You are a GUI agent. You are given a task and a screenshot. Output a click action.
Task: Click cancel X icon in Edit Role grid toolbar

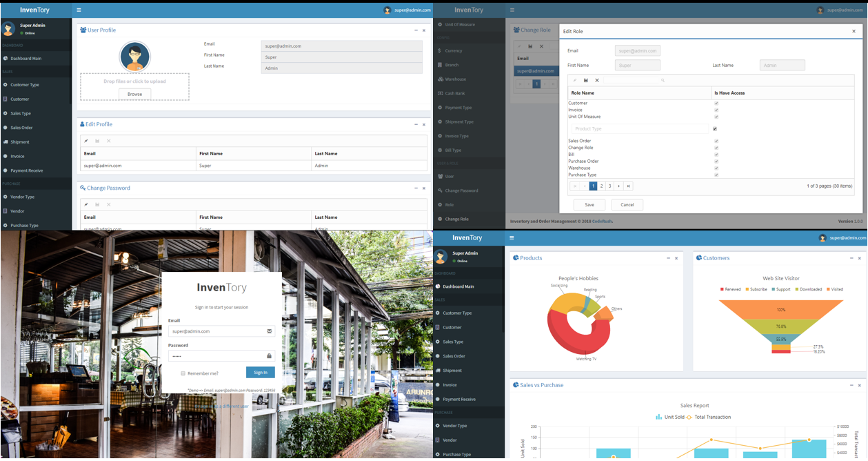pos(597,80)
